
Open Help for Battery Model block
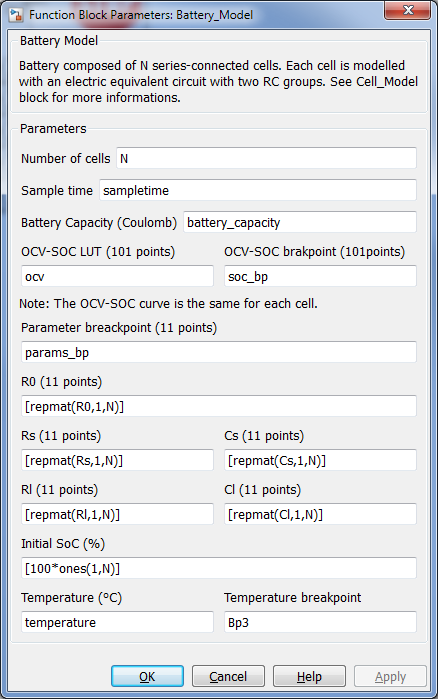[x=309, y=676]
